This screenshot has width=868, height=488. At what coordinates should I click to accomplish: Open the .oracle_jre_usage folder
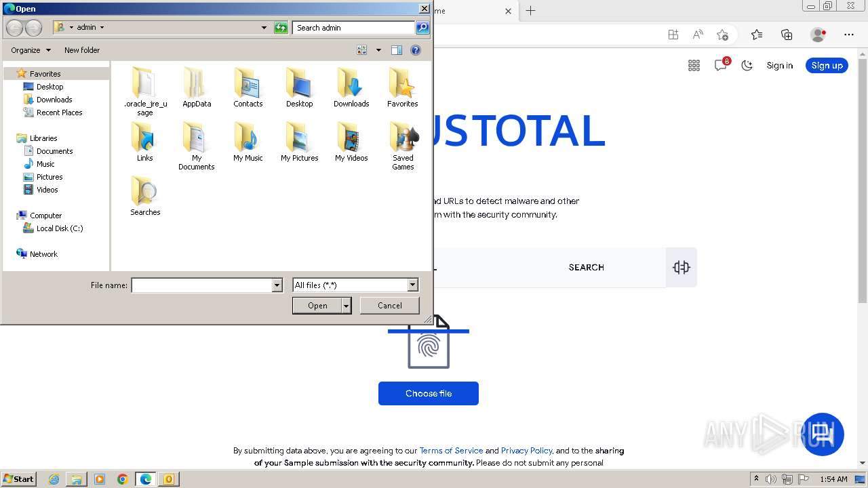pyautogui.click(x=145, y=91)
